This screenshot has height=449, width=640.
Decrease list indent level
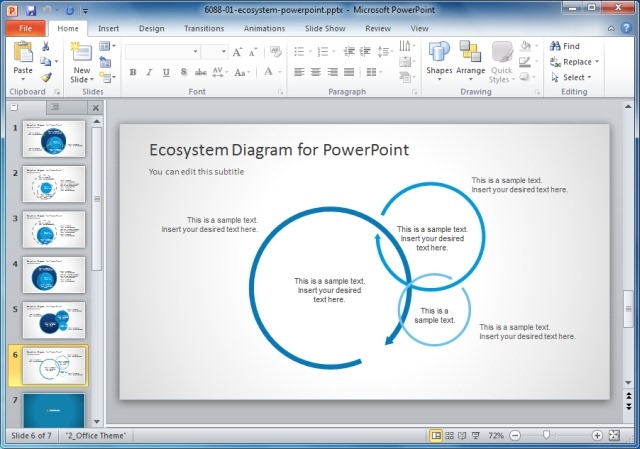coord(349,51)
